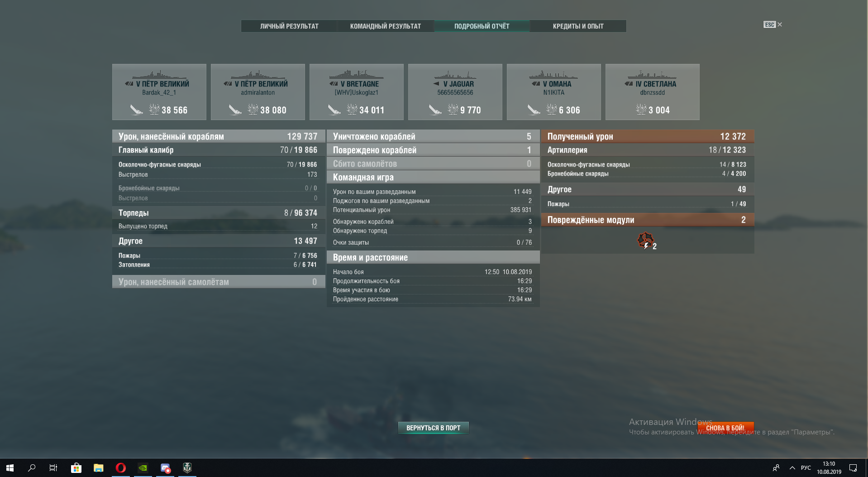Expand hidden system tray icons
The width and height of the screenshot is (868, 477).
[x=792, y=467]
